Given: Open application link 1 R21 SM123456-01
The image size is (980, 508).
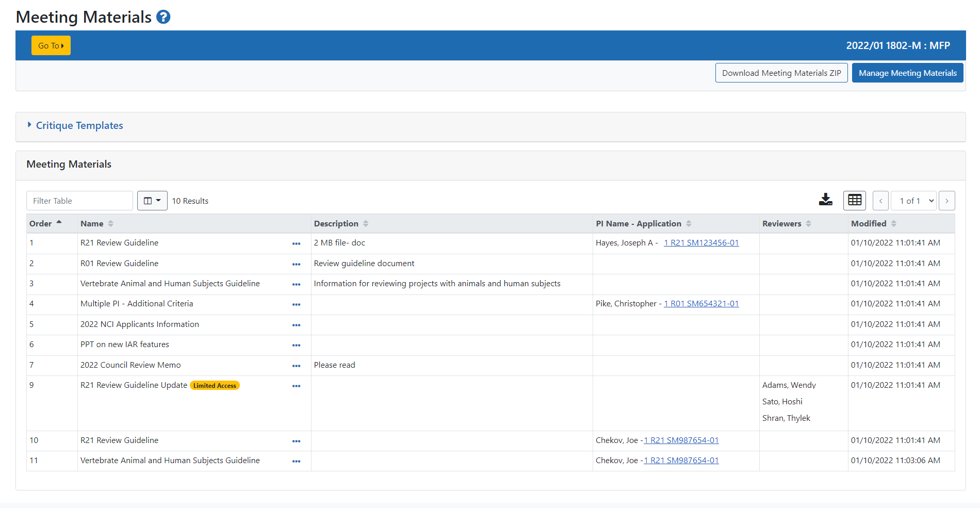Looking at the screenshot, I should (x=701, y=242).
